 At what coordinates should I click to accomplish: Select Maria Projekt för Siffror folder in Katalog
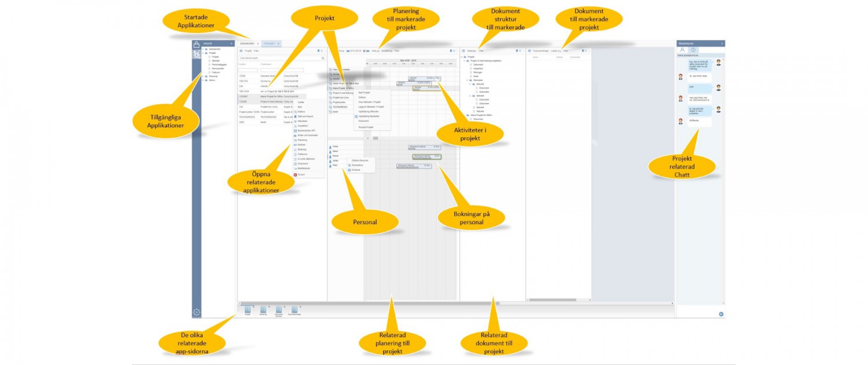(x=481, y=115)
